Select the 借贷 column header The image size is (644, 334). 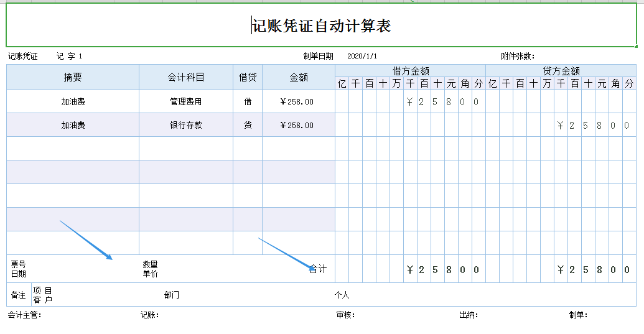[x=248, y=77]
